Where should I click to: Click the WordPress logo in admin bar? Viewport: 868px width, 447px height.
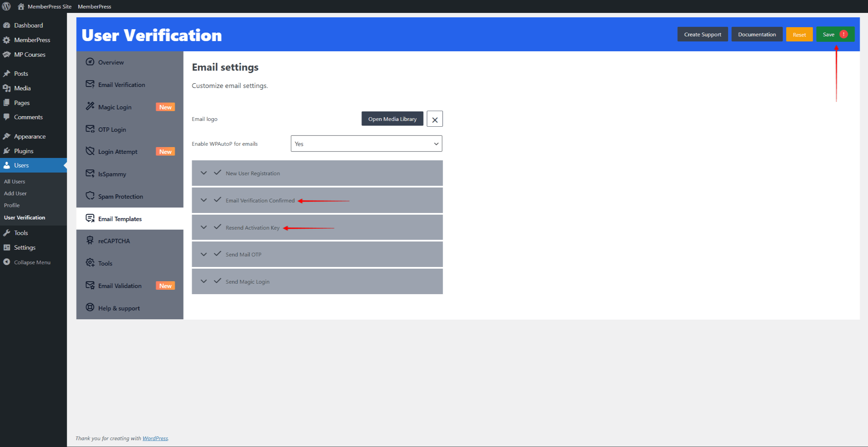click(6, 6)
